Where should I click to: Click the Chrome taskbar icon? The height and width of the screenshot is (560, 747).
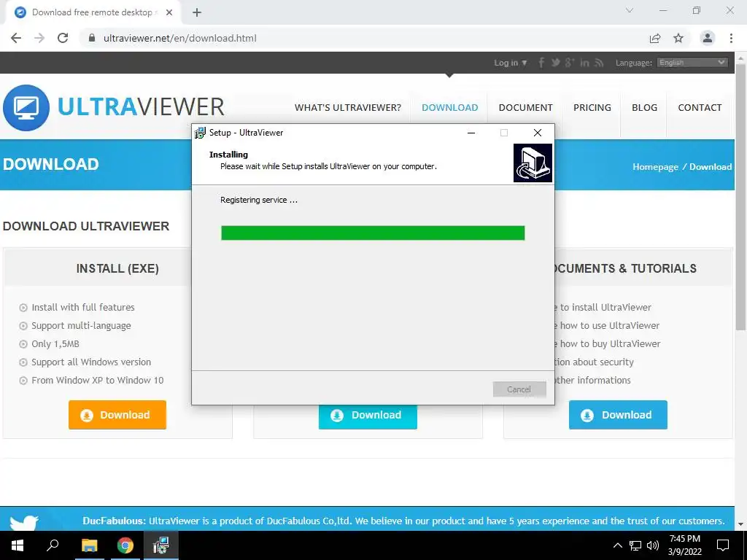(x=125, y=545)
